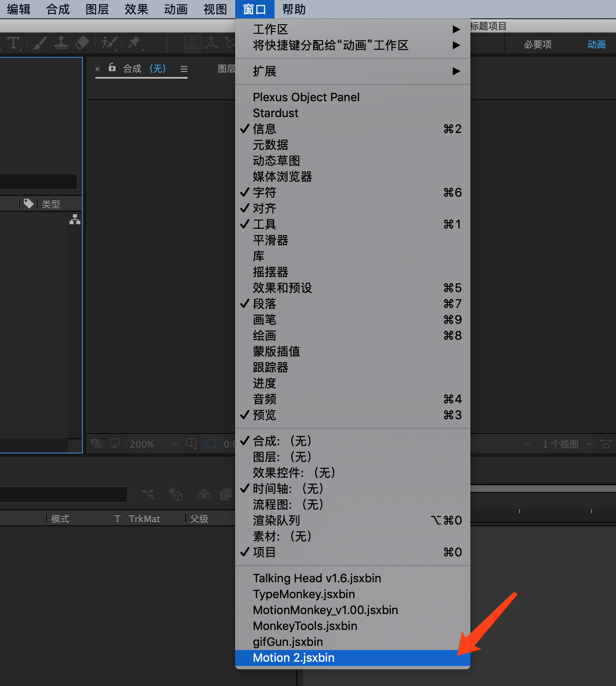This screenshot has width=616, height=686.
Task: Toggle the 对齐 panel menu item
Action: [353, 208]
